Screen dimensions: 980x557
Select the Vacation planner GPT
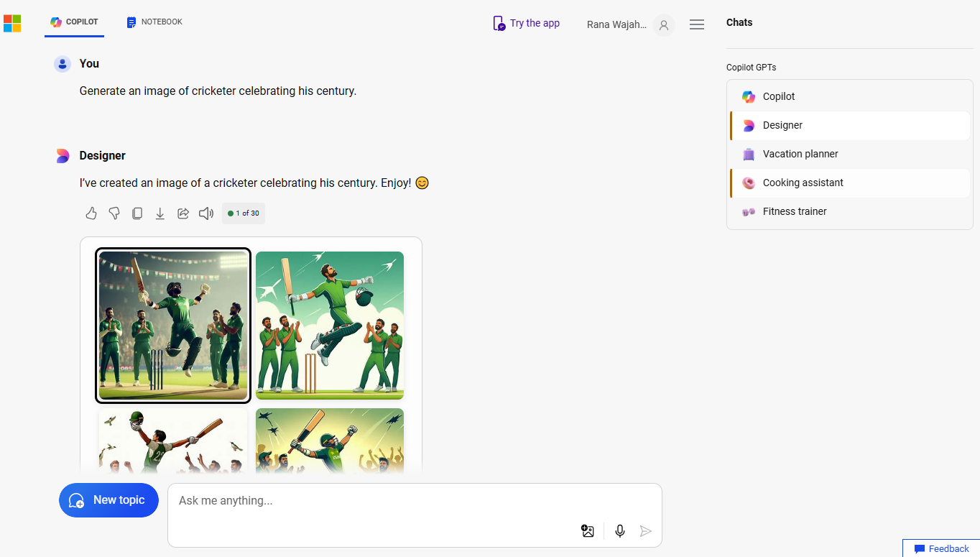(850, 154)
